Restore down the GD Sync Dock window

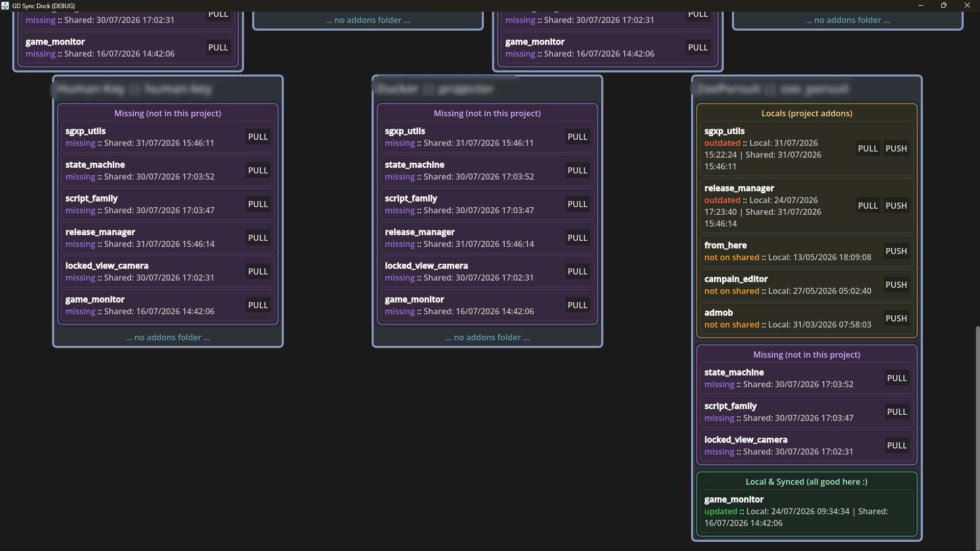pyautogui.click(x=944, y=6)
